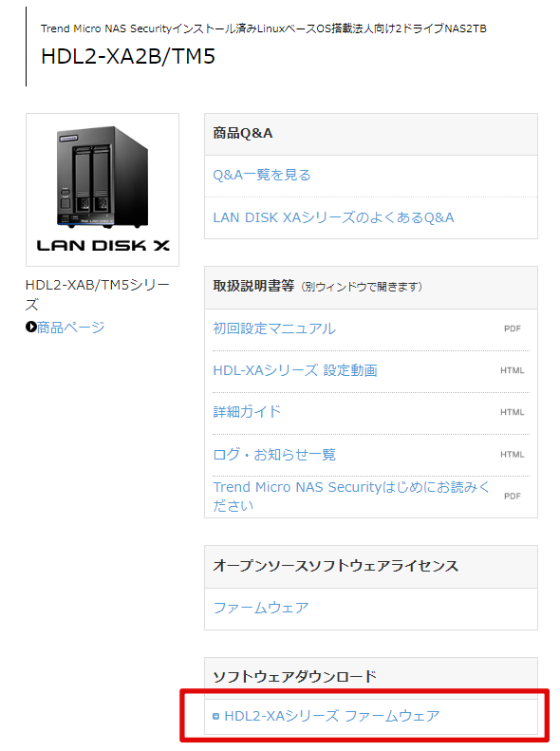Open ファームウェア under オープンソースソフトウェアライセンス
The image size is (560, 751).
[x=261, y=609]
